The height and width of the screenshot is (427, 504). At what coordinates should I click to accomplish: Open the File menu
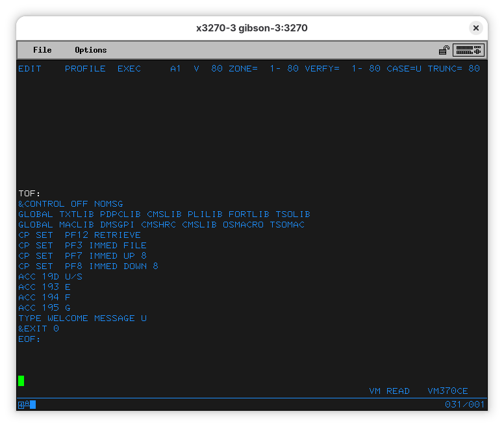tap(42, 50)
